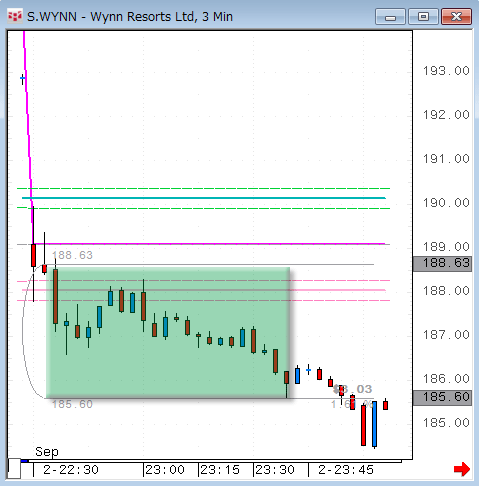The height and width of the screenshot is (486, 479).
Task: Select the magenta horizontal line near 189
Action: click(x=210, y=244)
